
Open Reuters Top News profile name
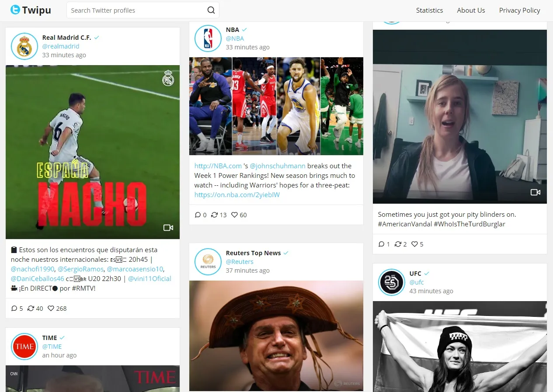[x=253, y=253]
